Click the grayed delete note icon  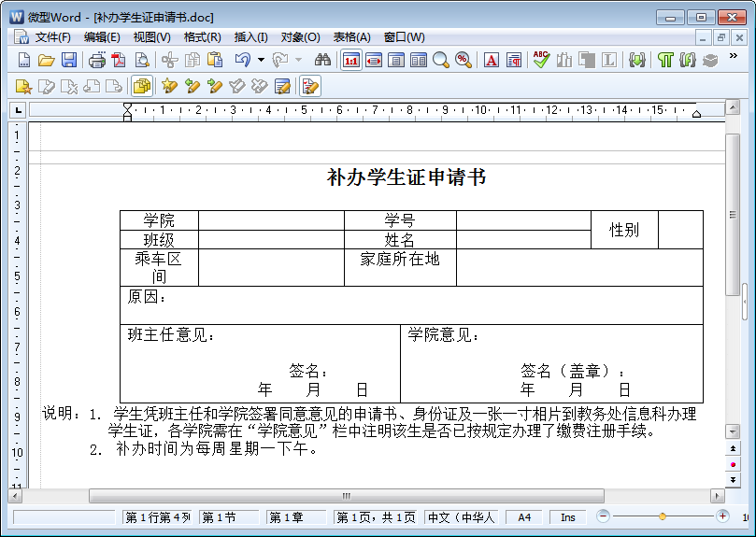[69, 87]
